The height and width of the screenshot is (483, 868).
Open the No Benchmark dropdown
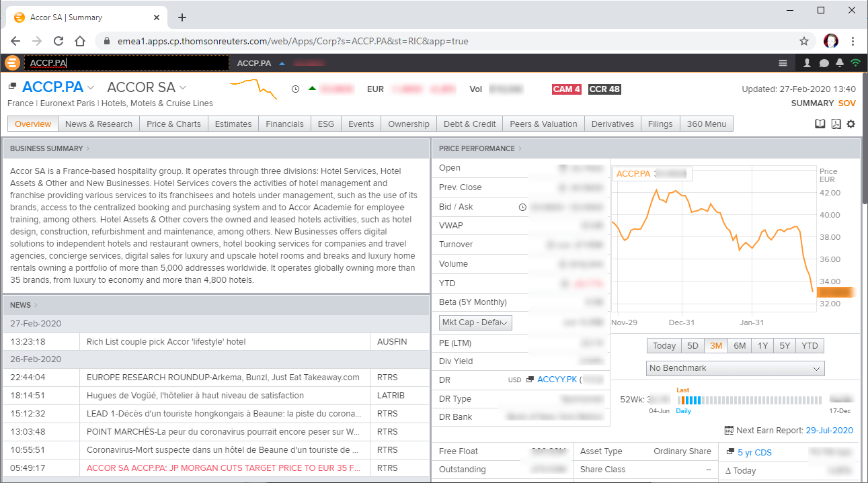pyautogui.click(x=736, y=368)
